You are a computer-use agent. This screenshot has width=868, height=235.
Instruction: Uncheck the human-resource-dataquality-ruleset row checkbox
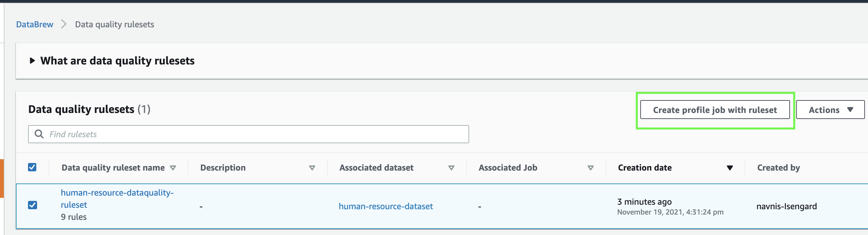pyautogui.click(x=33, y=205)
